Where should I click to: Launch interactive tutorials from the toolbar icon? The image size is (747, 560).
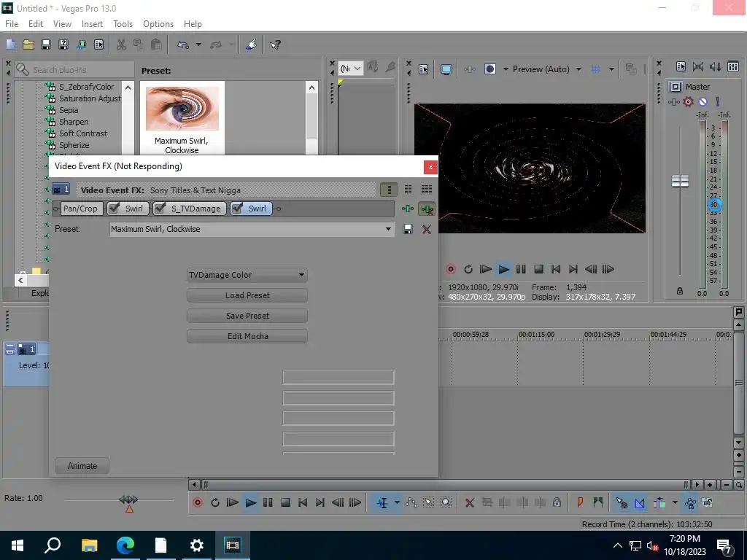coord(252,44)
